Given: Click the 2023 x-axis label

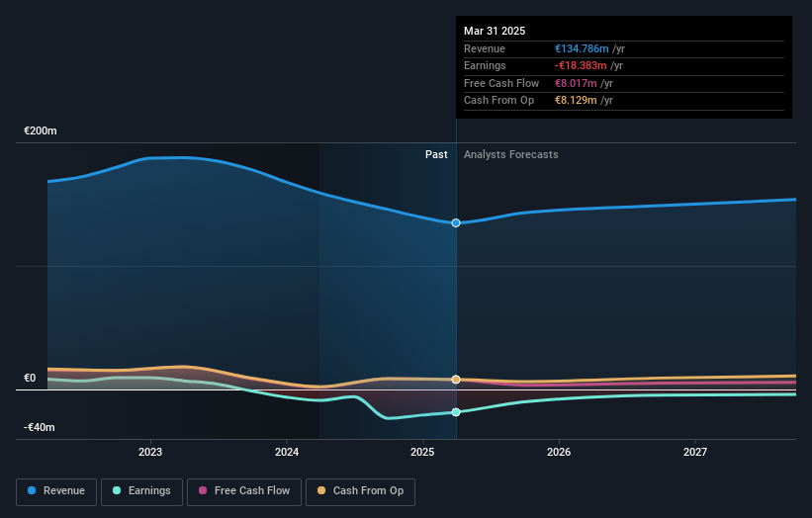Looking at the screenshot, I should click(x=150, y=452).
